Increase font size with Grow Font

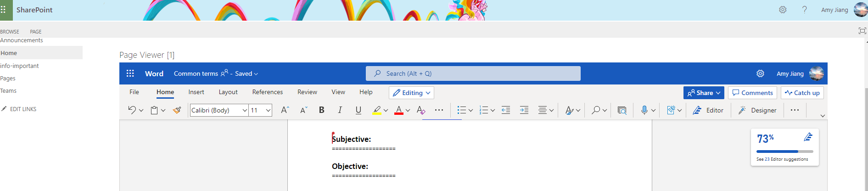coord(285,110)
